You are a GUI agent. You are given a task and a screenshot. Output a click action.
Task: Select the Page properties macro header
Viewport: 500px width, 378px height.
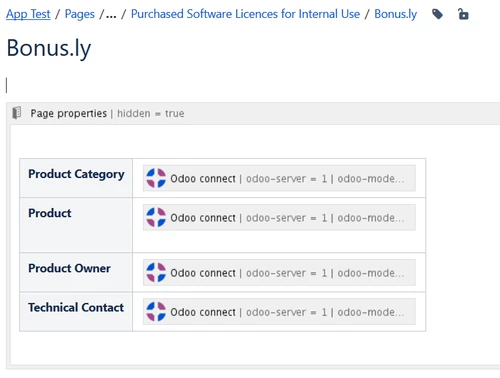tap(253, 113)
